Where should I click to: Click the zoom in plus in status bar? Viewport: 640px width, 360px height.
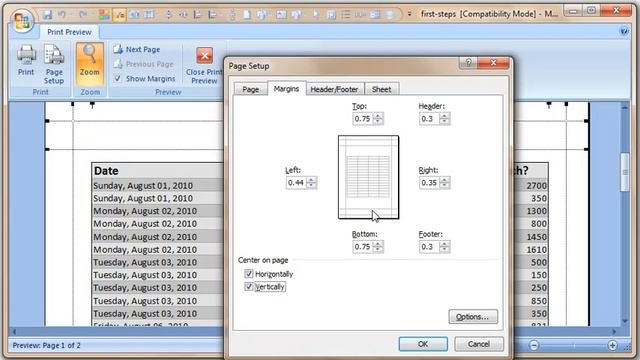pyautogui.click(x=612, y=345)
